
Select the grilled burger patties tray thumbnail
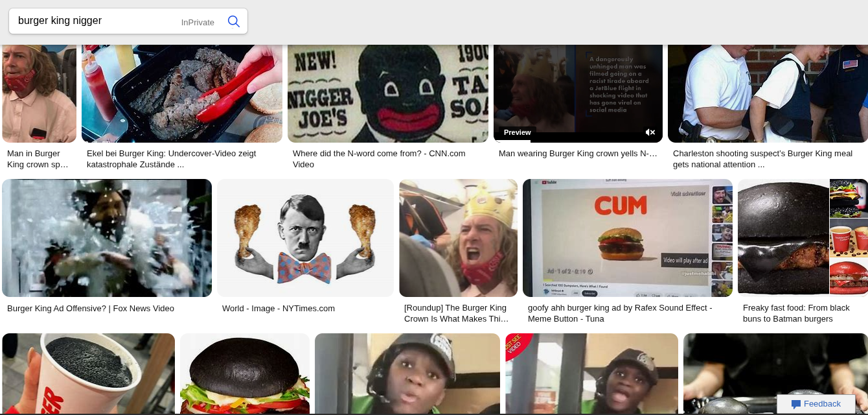click(182, 93)
